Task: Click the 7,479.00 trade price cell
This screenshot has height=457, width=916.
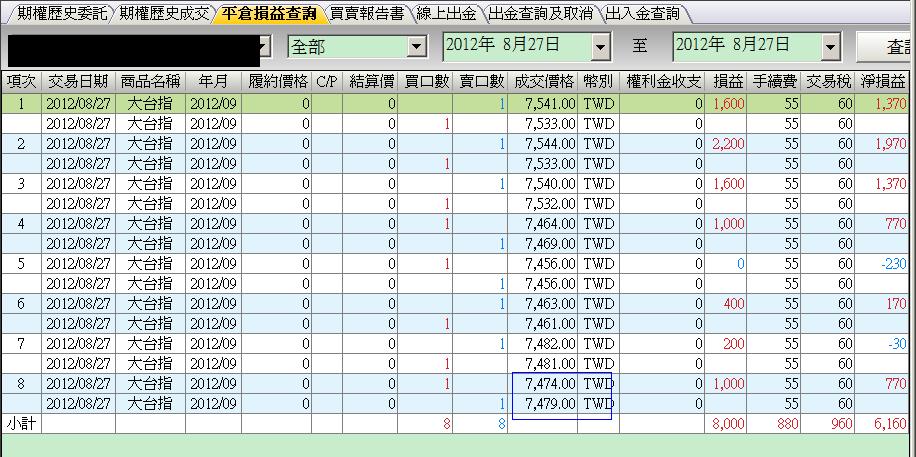Action: pyautogui.click(x=543, y=403)
